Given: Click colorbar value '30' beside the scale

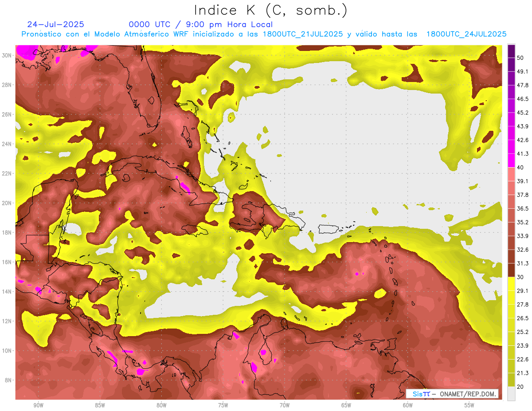Looking at the screenshot, I should (x=521, y=277).
